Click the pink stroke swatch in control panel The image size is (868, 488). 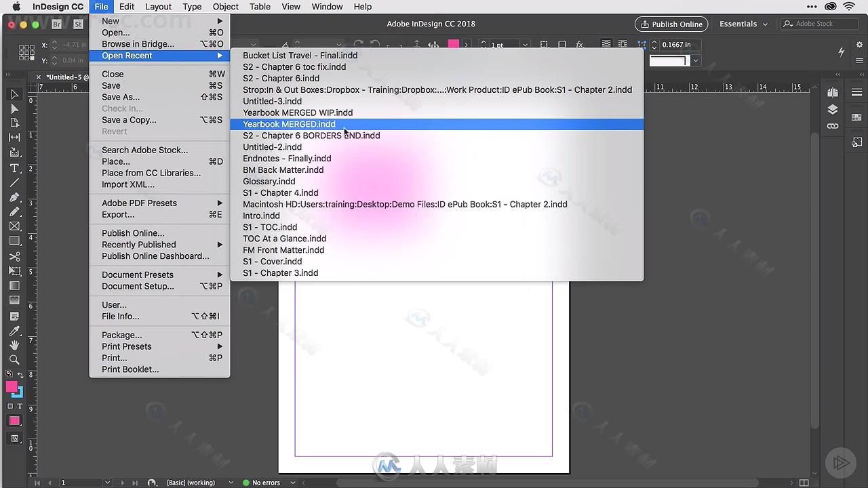[x=453, y=44]
